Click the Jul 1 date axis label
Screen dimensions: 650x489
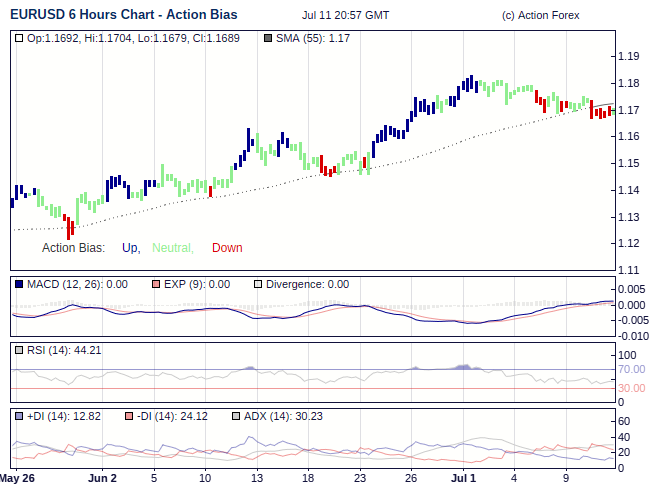[x=463, y=479]
